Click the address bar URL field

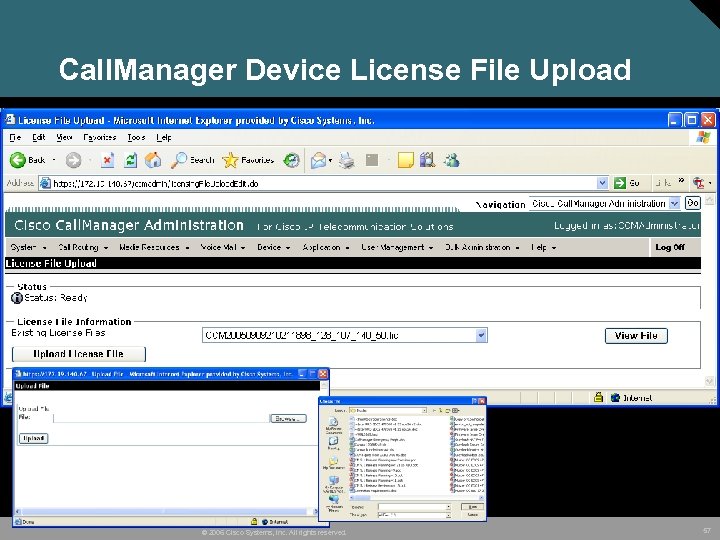tap(324, 183)
